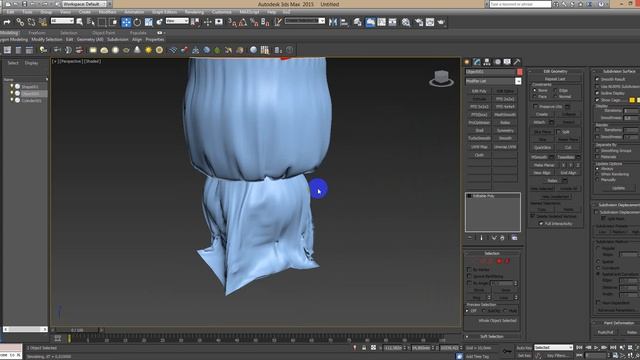The image size is (640, 360).
Task: Click the Repeat Last button
Action: click(555, 79)
